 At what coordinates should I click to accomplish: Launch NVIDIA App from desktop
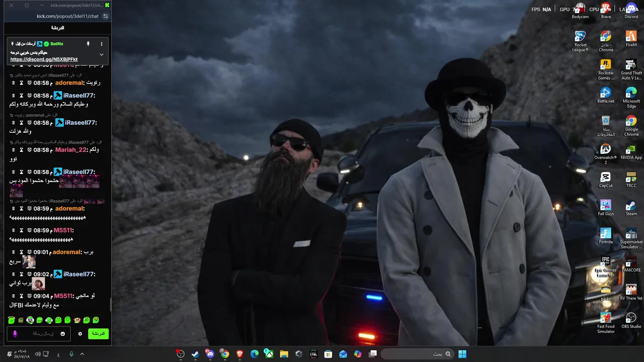631,151
